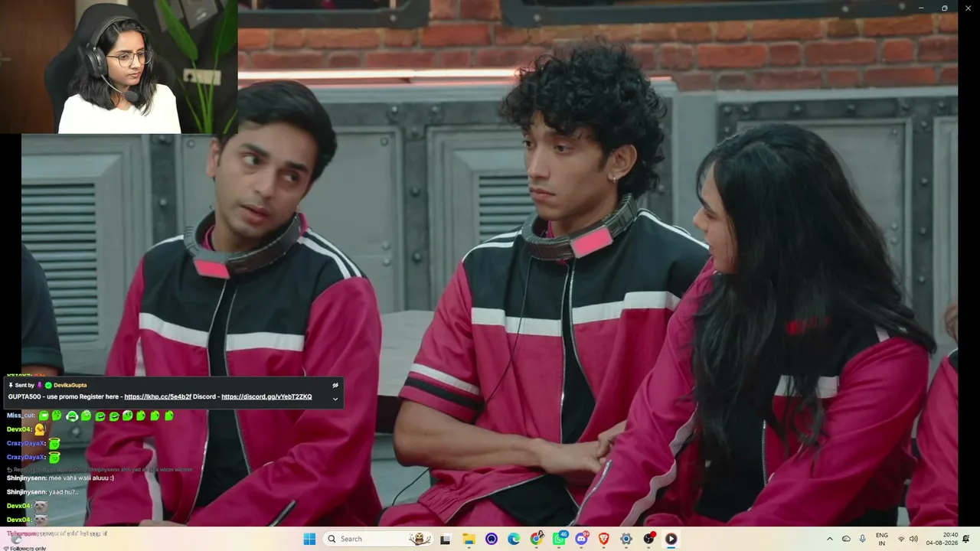Click the microphone tray icon

(863, 539)
